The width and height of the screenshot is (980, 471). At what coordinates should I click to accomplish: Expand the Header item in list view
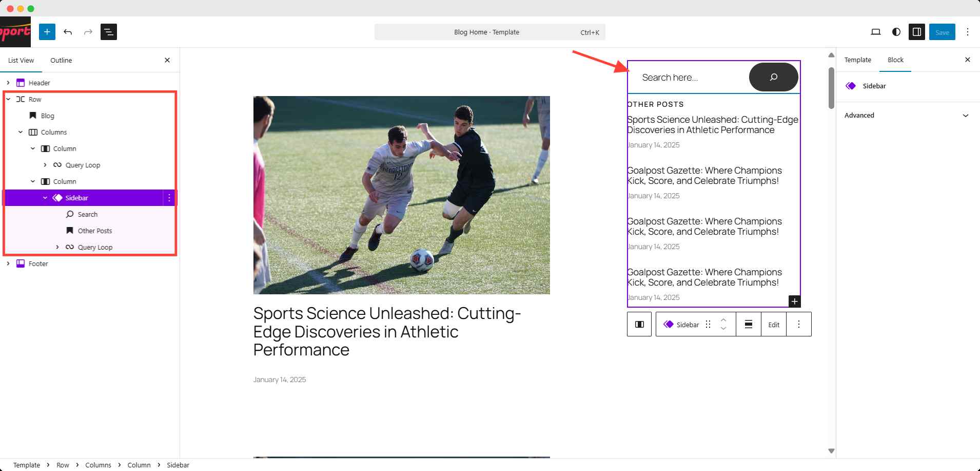(x=8, y=83)
